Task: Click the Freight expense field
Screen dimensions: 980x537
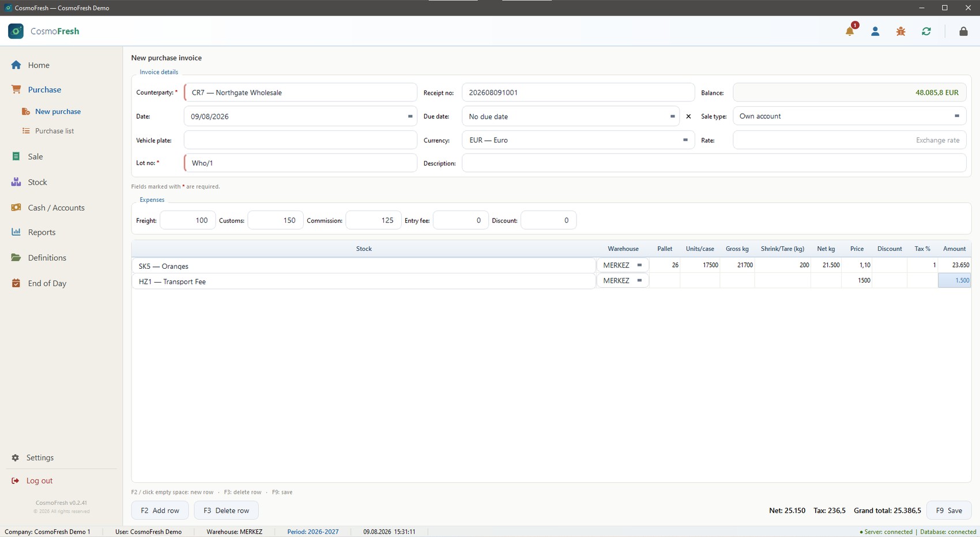Action: [187, 220]
